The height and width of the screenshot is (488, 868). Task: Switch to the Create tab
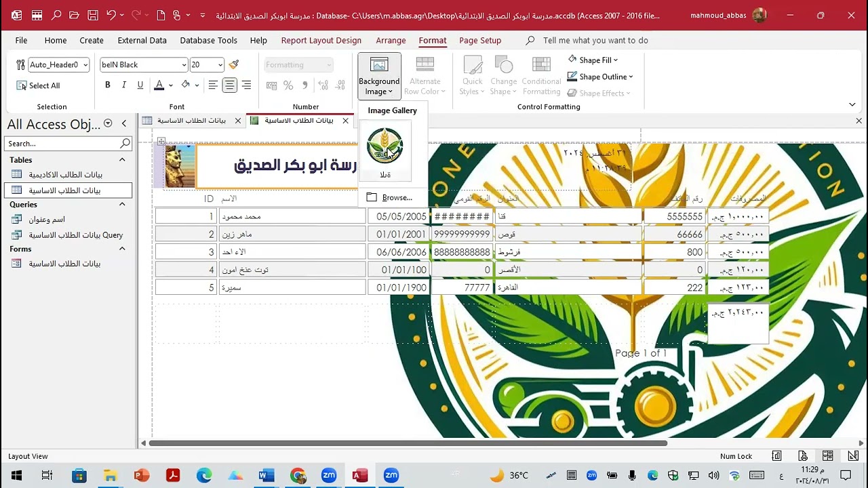(x=92, y=40)
